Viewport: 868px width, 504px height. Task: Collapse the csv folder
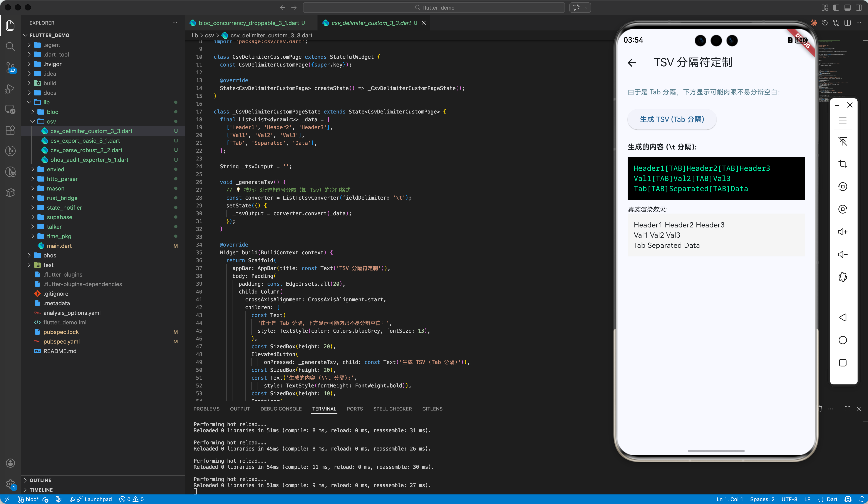coord(51,122)
